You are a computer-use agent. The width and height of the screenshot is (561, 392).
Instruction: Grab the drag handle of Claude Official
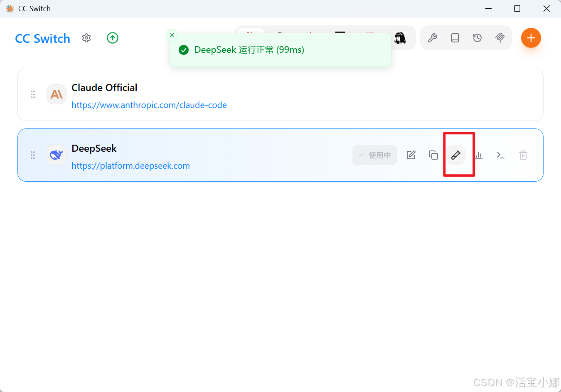coord(33,94)
